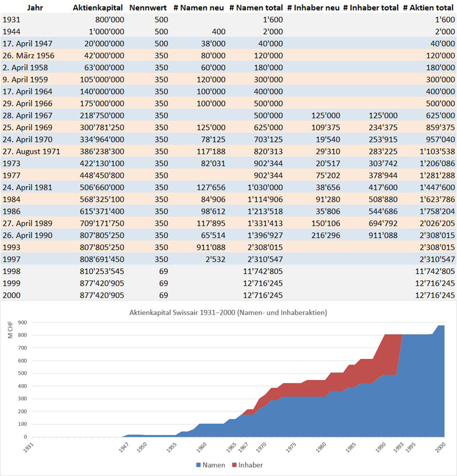Click the # Aktien total header

click(x=428, y=7)
